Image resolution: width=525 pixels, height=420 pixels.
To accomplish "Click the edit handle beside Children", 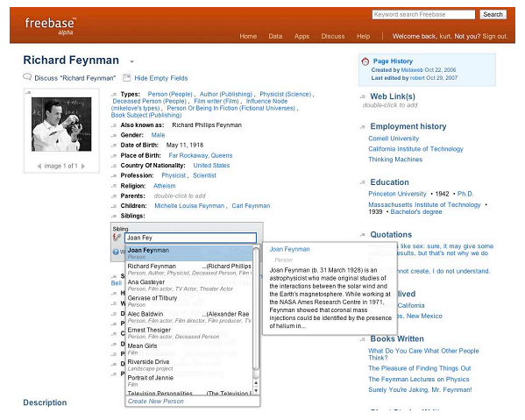I will [114, 206].
